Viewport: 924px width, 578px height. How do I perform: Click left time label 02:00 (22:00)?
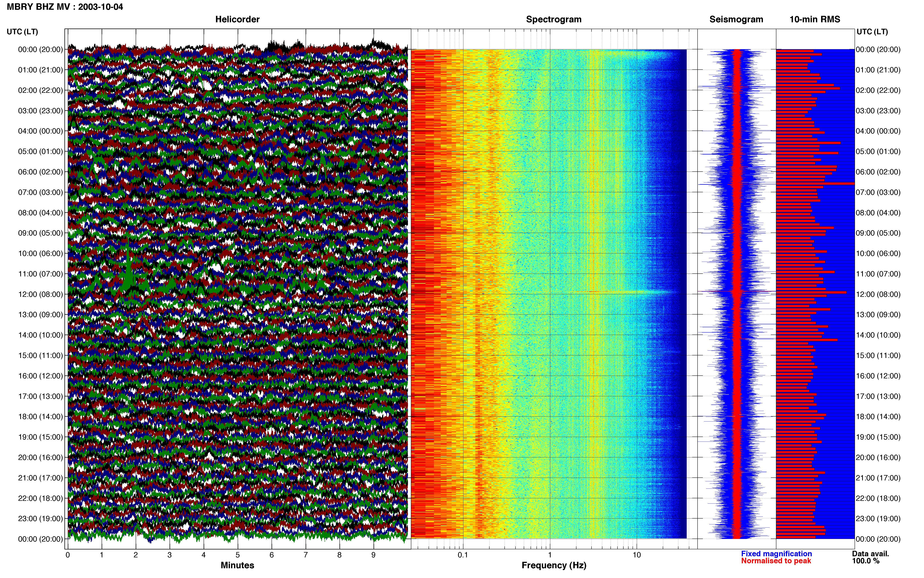(x=41, y=90)
